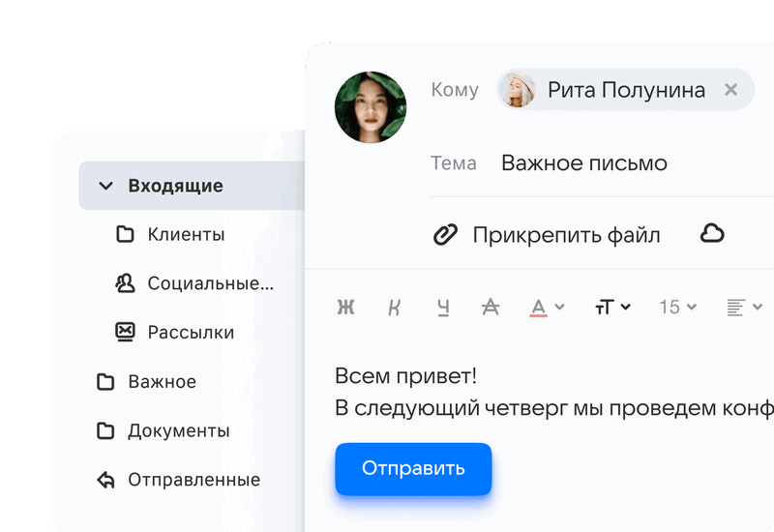The image size is (774, 532).
Task: Click Рита Полунина recipient avatar
Action: pos(517,89)
